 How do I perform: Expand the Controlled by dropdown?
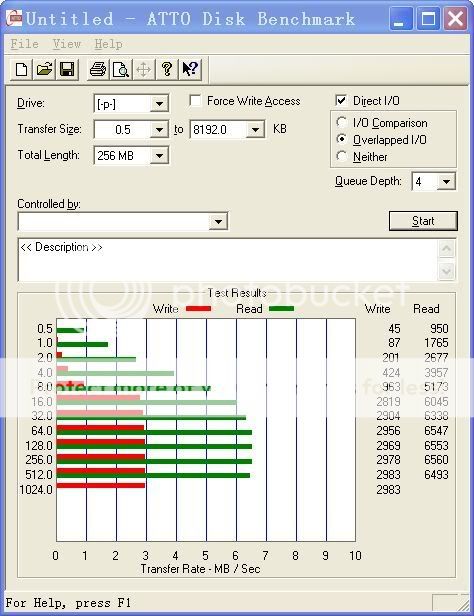(218, 222)
